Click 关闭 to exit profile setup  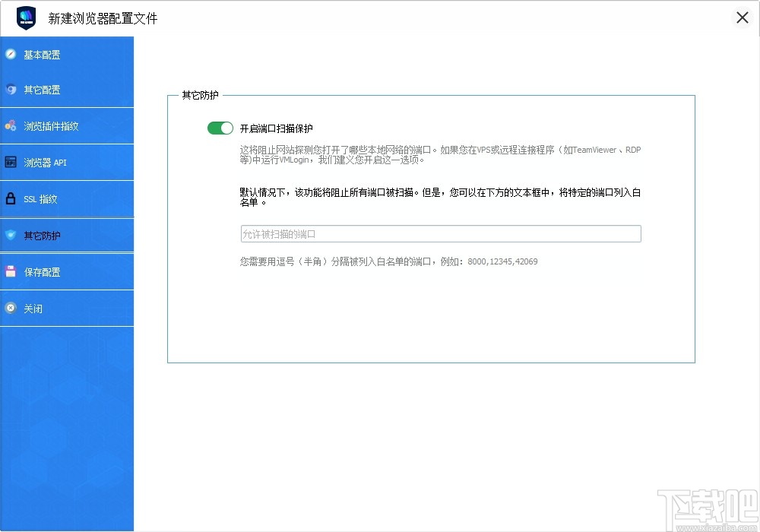(x=33, y=308)
